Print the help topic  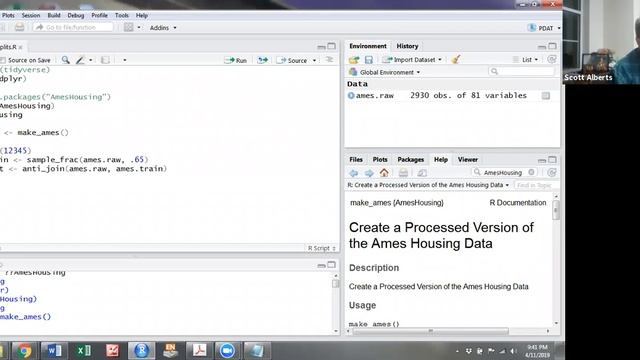point(403,173)
